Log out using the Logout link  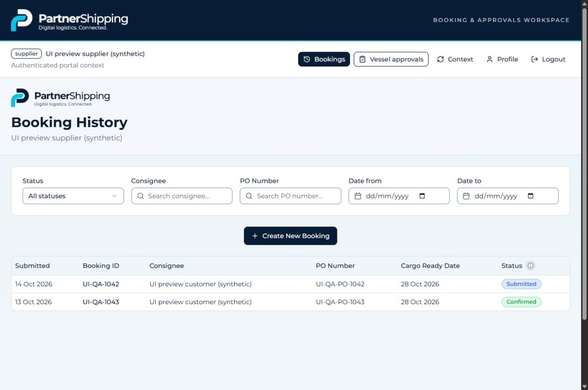click(548, 59)
